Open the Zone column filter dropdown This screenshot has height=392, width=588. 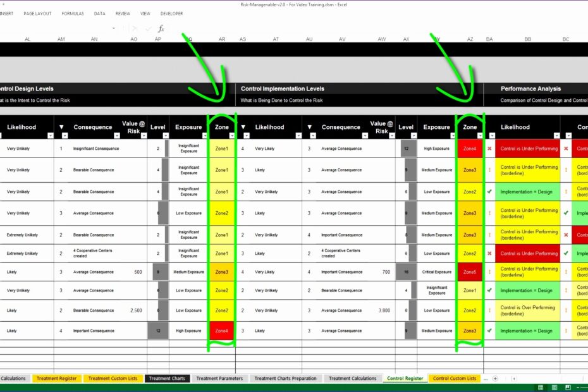[232, 135]
